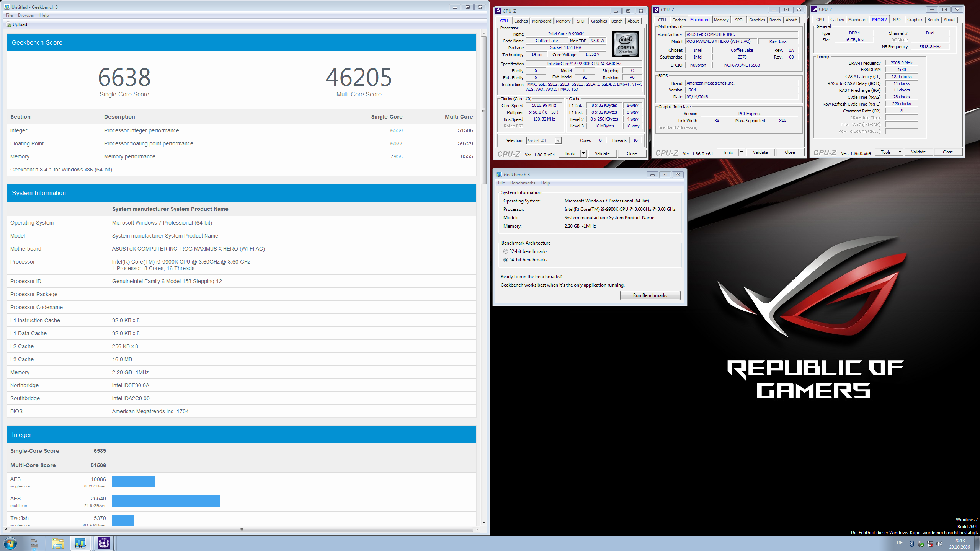The width and height of the screenshot is (980, 551).
Task: Click the scroll-up arrow of Geekbench results
Action: (x=484, y=33)
